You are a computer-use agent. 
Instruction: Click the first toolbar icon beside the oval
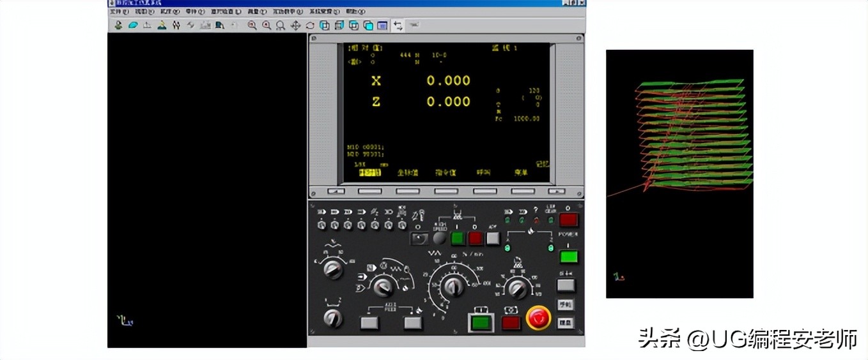[x=118, y=26]
